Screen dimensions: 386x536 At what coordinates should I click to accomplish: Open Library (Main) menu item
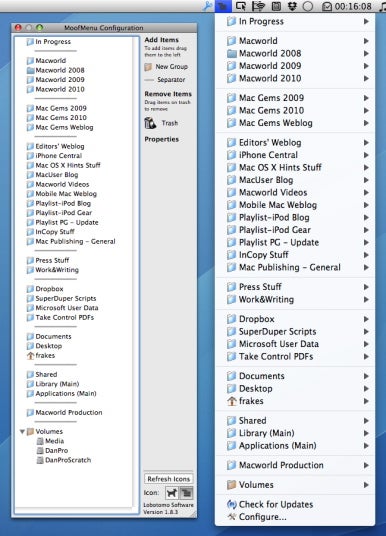tap(295, 433)
